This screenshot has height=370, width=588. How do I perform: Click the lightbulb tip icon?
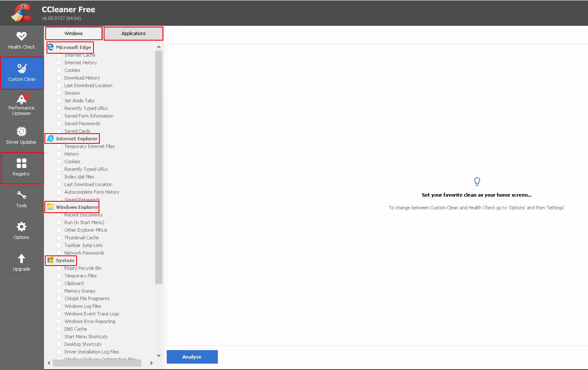[477, 181]
